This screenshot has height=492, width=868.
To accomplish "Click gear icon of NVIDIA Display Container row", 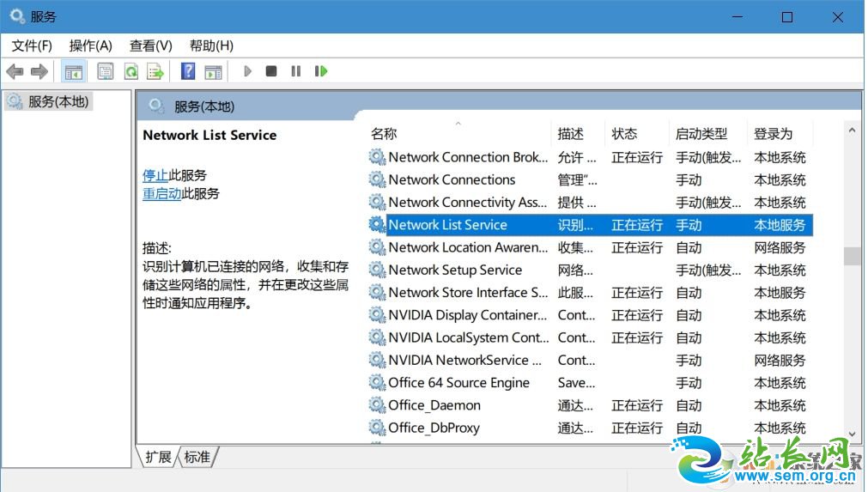I will point(377,315).
